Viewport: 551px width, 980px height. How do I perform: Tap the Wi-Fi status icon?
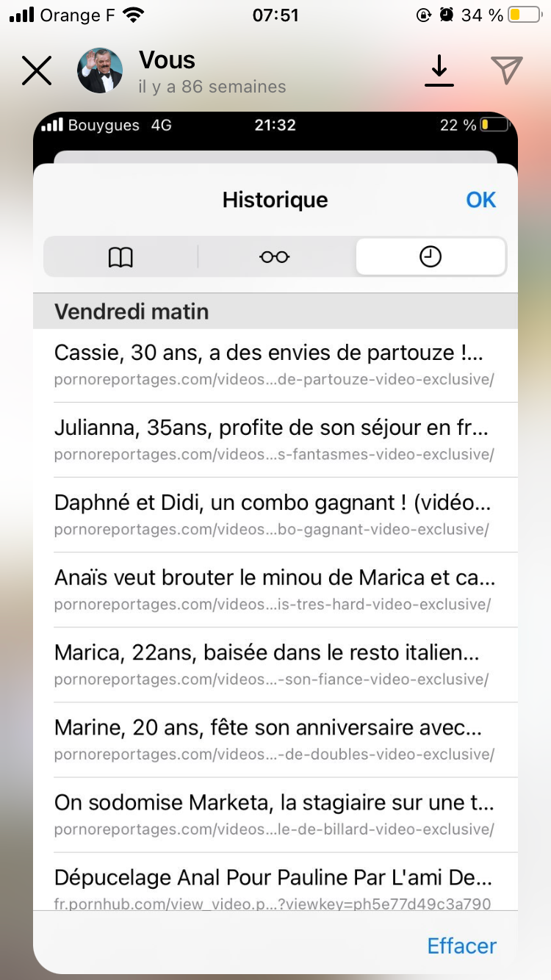[134, 15]
